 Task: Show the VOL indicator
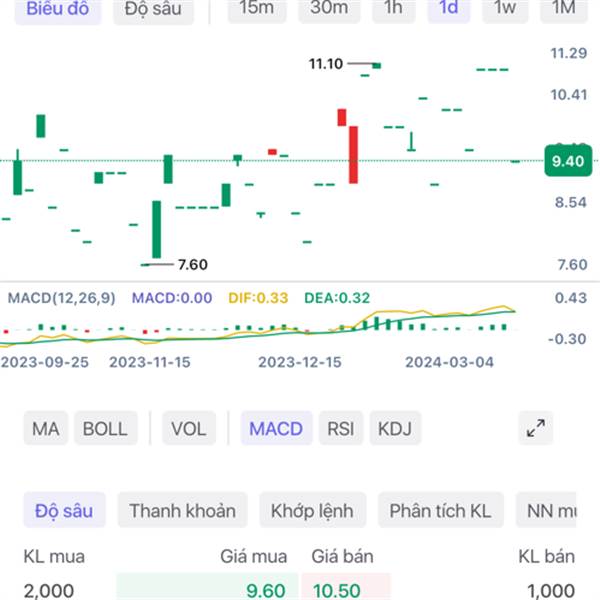pyautogui.click(x=189, y=428)
